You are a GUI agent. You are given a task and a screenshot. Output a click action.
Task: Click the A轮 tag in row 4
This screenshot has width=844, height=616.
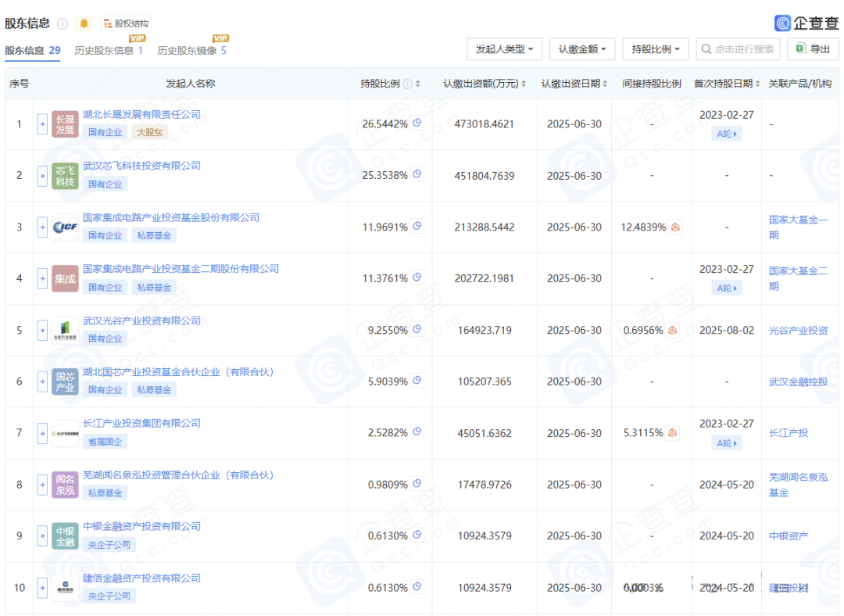pos(727,288)
